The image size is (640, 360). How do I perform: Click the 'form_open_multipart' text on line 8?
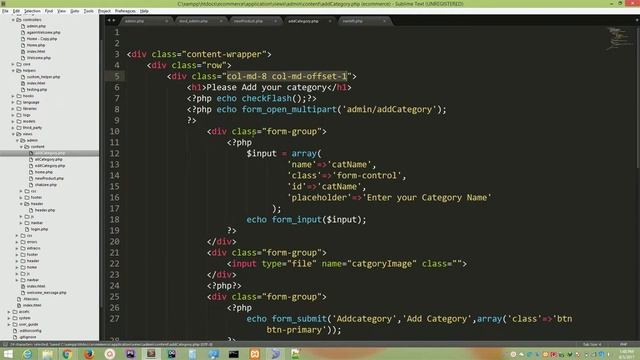(289, 109)
